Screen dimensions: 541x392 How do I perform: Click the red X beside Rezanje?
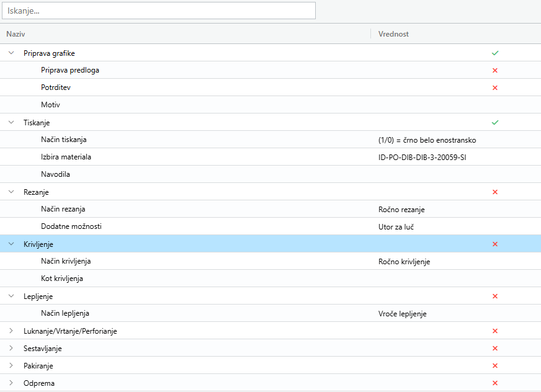494,192
